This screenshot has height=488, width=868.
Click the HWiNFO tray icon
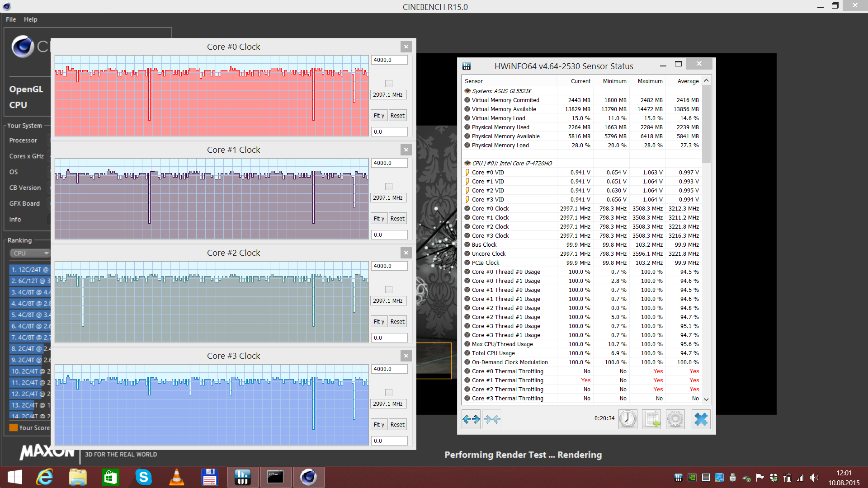tap(678, 478)
